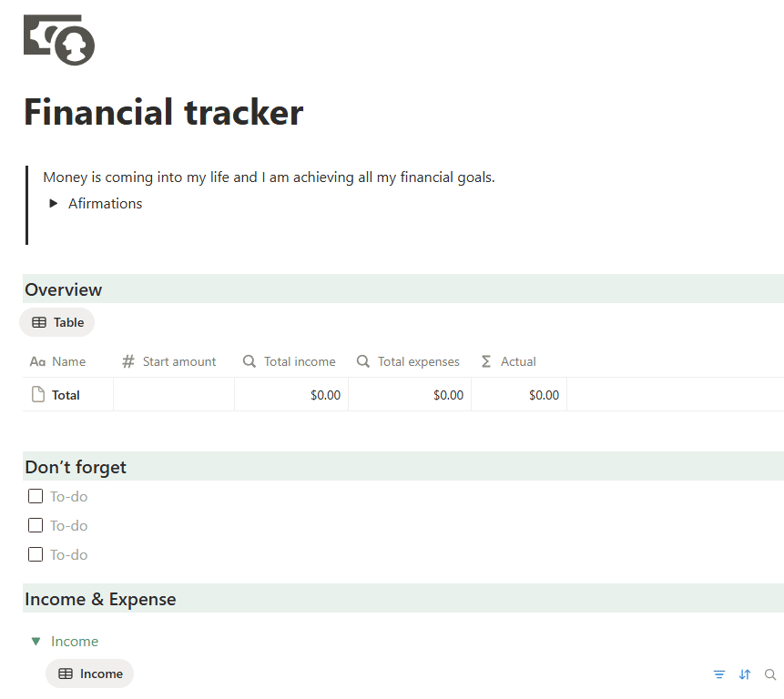
Task: Click the Start amount number icon
Action: point(128,361)
